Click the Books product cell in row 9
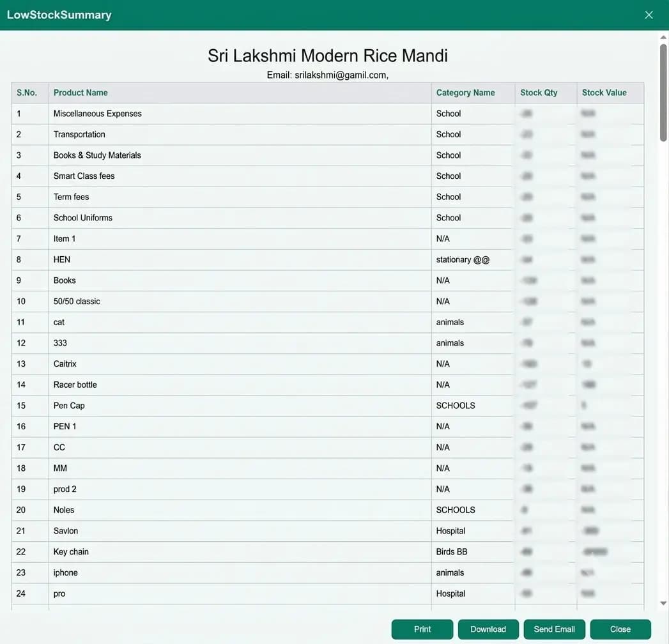Screen dimensions: 669x644 tap(240, 280)
